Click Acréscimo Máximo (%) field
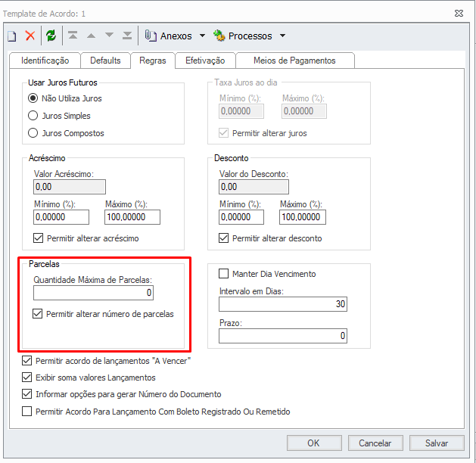This screenshot has height=463, width=476. [x=132, y=217]
